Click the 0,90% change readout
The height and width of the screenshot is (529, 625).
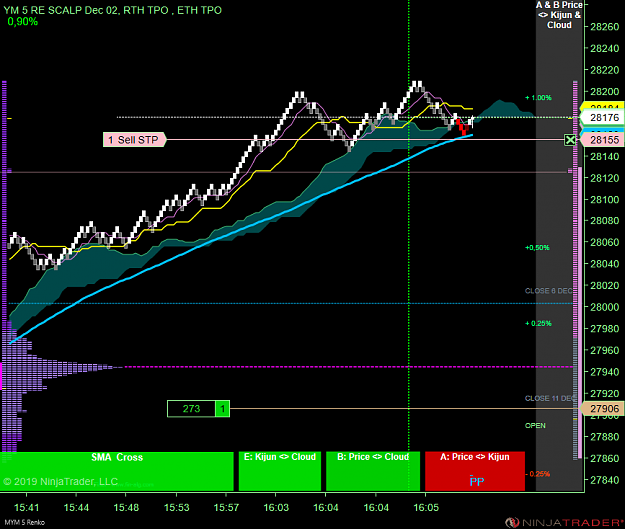tap(23, 22)
